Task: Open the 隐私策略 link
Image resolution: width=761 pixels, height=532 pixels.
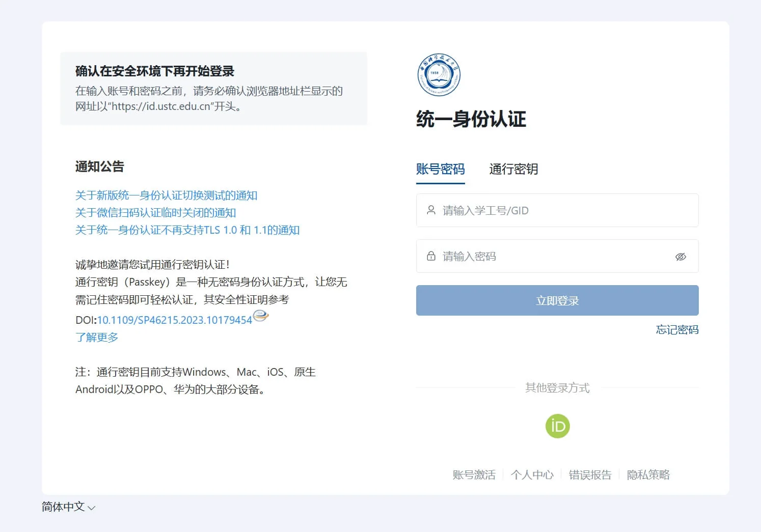Action: click(x=648, y=475)
